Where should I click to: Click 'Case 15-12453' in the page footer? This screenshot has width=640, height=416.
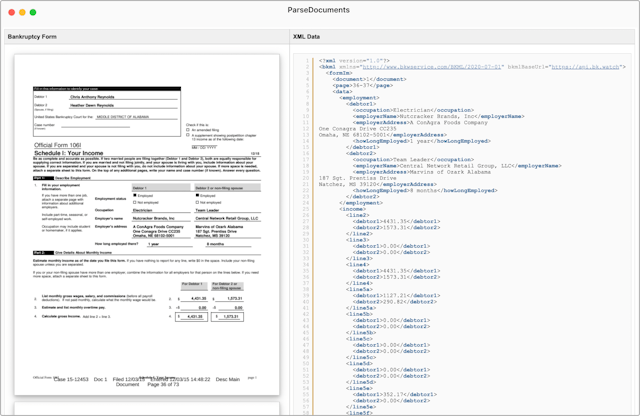[71, 379]
